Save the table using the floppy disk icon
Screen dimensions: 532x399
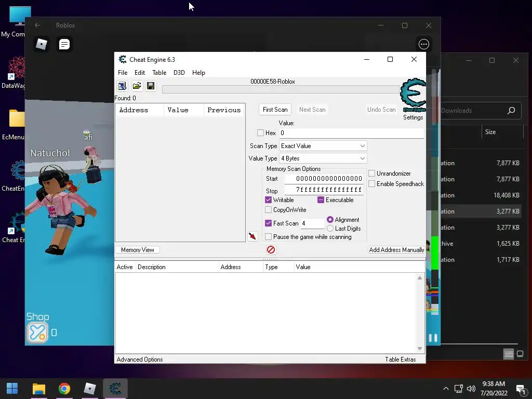coord(151,86)
